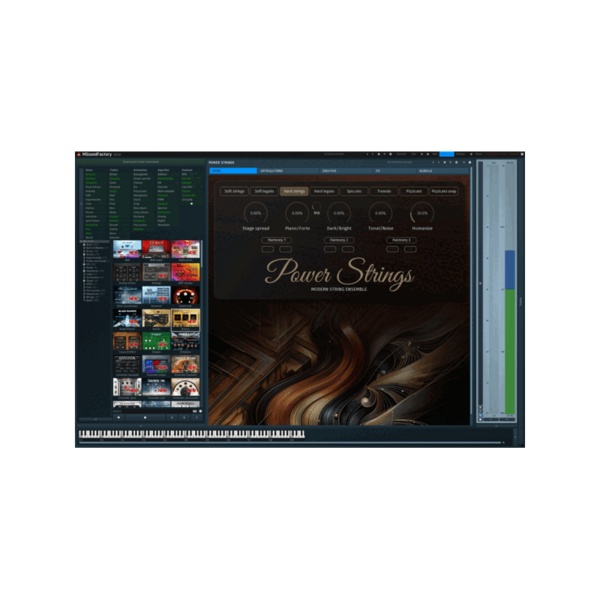This screenshot has height=600, width=600.
Task: Click the piano keyboard at the bottom
Action: [192, 434]
